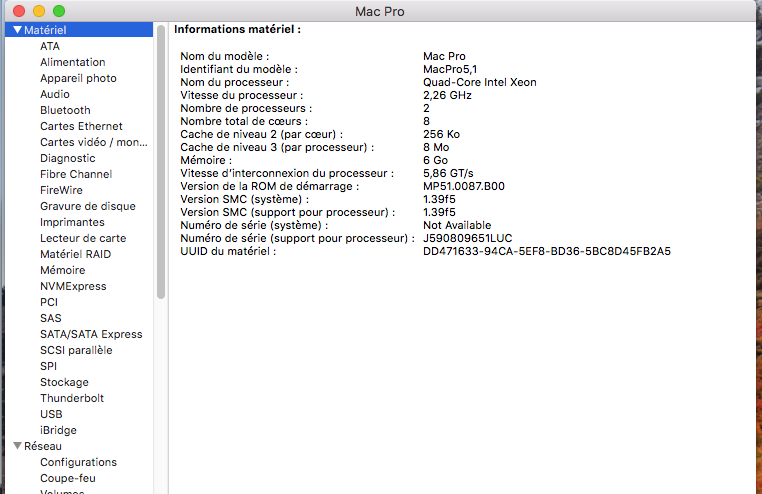Click the hardware UUID value

click(x=547, y=252)
